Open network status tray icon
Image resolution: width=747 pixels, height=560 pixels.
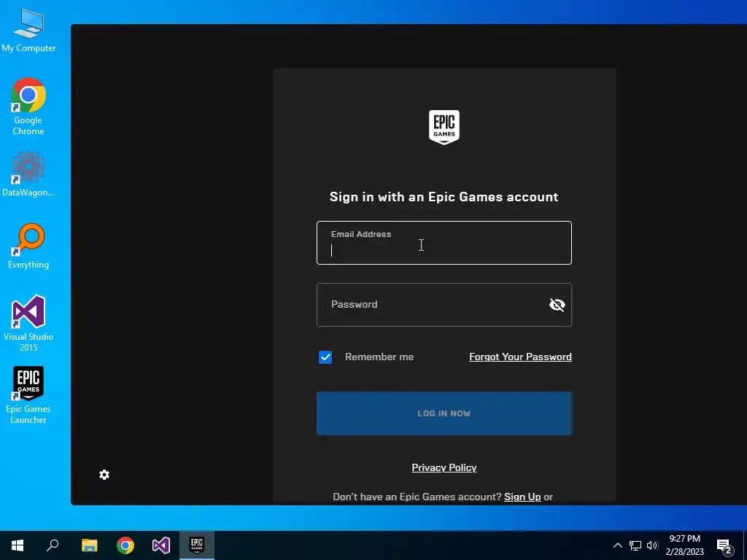[x=635, y=545]
